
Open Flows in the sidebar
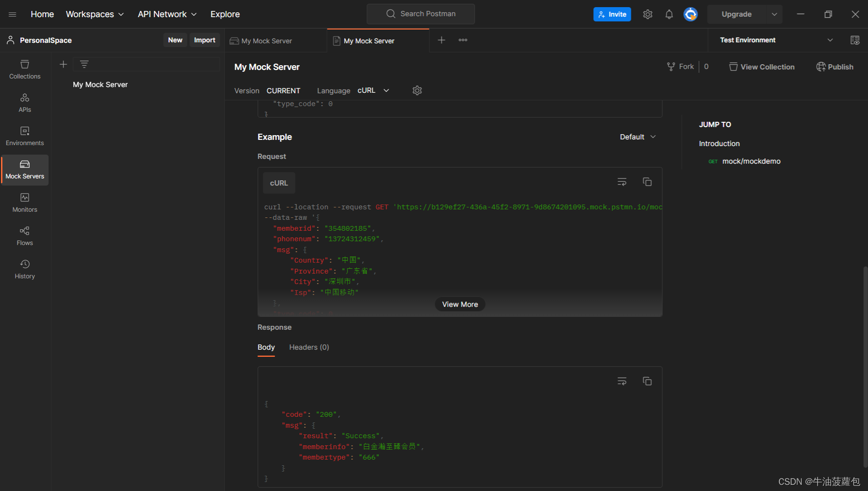(x=25, y=236)
